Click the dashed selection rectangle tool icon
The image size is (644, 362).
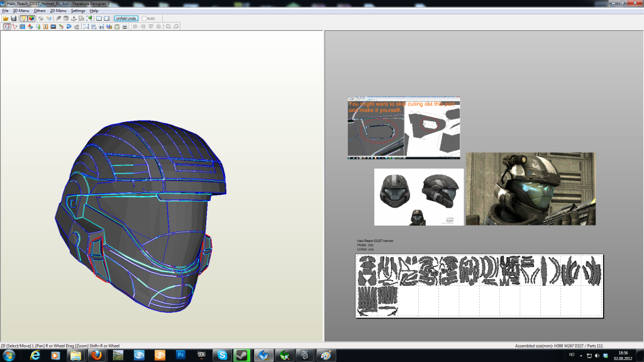tap(86, 26)
